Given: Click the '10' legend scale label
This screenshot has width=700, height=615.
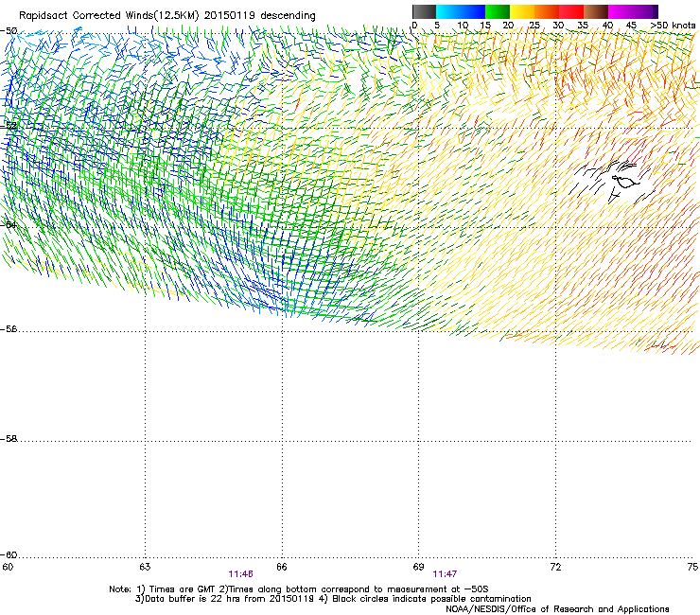Looking at the screenshot, I should coord(463,26).
